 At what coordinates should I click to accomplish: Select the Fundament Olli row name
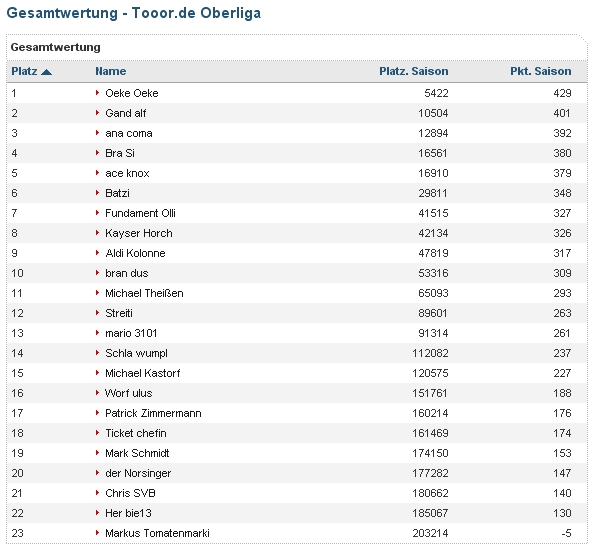140,213
